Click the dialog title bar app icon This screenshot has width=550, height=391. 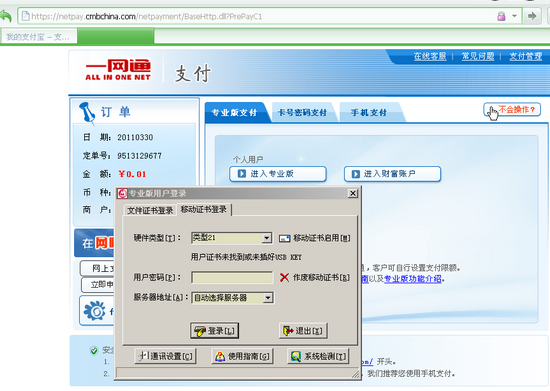[122, 193]
